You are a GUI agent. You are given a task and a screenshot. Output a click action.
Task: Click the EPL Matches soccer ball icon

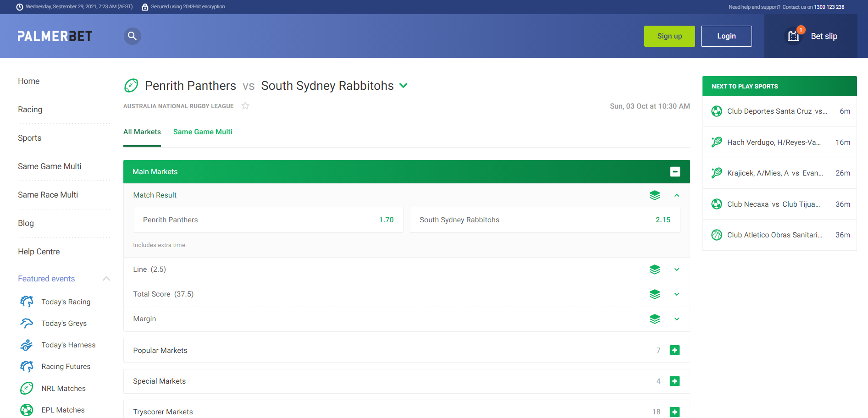(x=27, y=410)
